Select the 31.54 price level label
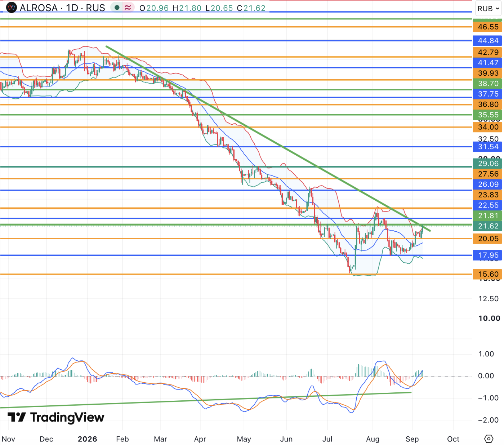 pos(488,147)
